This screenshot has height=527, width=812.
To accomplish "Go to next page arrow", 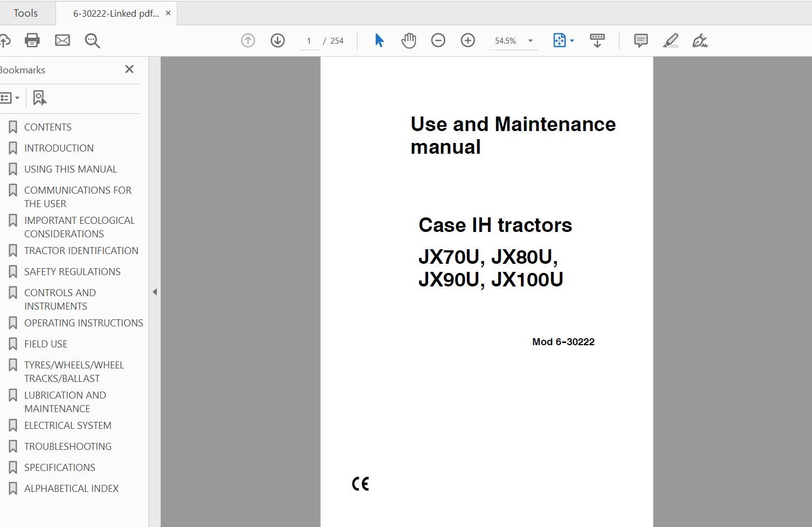I will pos(278,40).
